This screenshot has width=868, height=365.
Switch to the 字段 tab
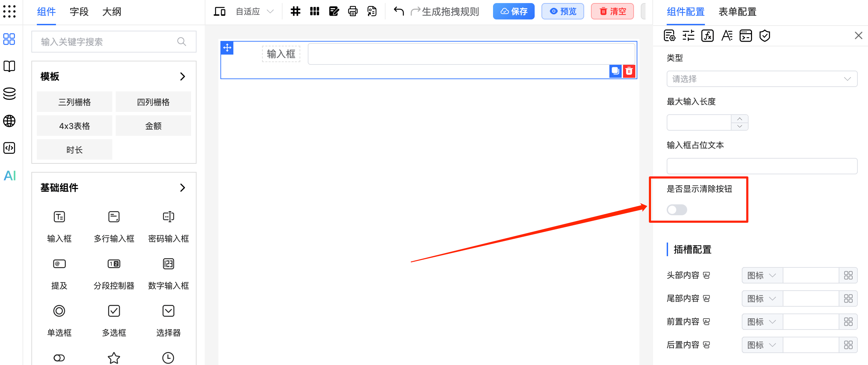click(x=79, y=12)
